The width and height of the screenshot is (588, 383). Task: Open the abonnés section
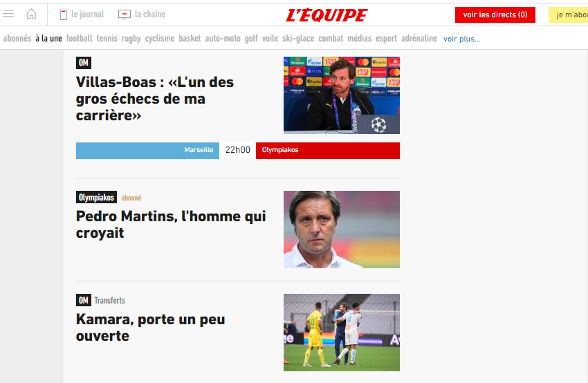17,38
